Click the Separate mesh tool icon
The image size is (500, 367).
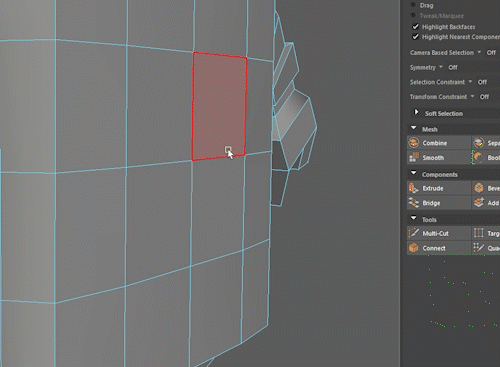479,143
